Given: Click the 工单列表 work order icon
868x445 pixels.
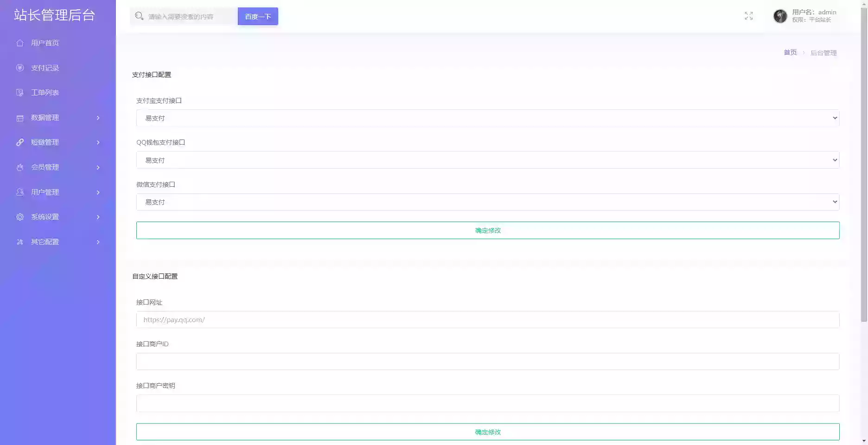Looking at the screenshot, I should coord(20,93).
